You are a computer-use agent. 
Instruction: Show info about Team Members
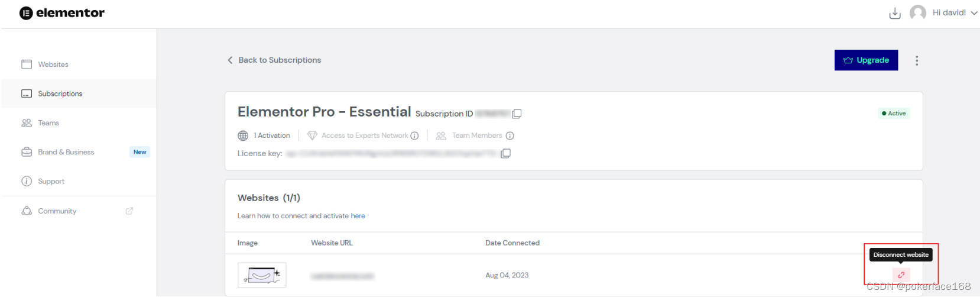click(510, 136)
